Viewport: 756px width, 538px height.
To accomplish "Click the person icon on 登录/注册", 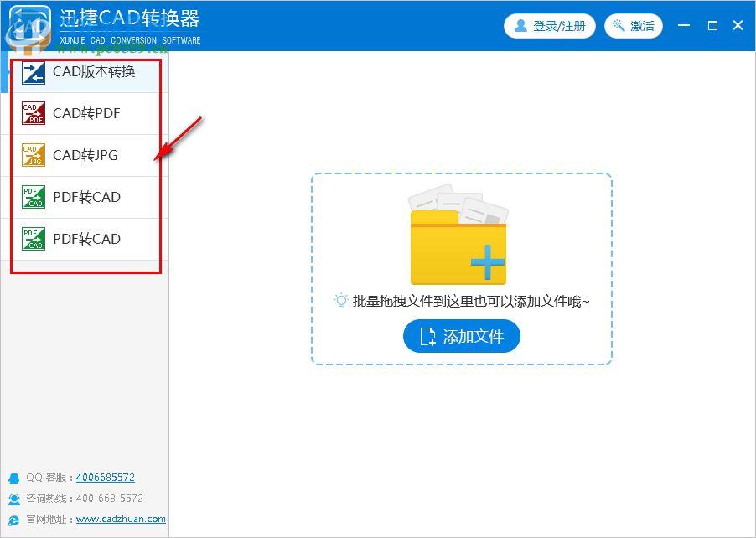I will (x=521, y=26).
